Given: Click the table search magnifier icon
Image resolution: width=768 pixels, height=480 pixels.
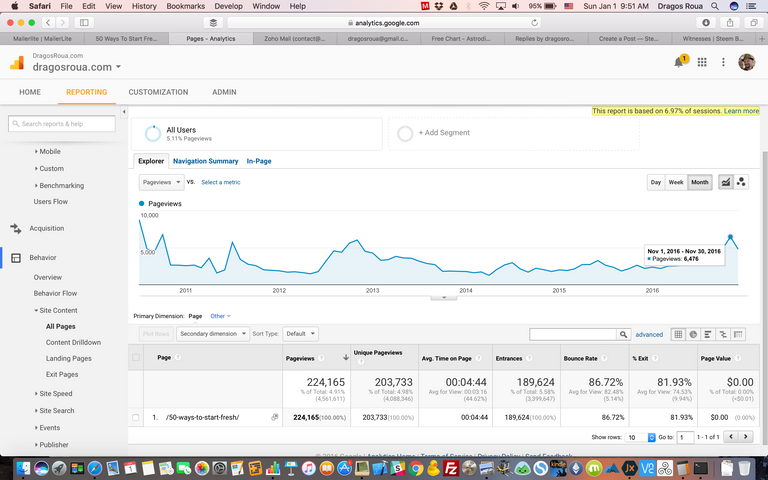Looking at the screenshot, I should pos(624,334).
